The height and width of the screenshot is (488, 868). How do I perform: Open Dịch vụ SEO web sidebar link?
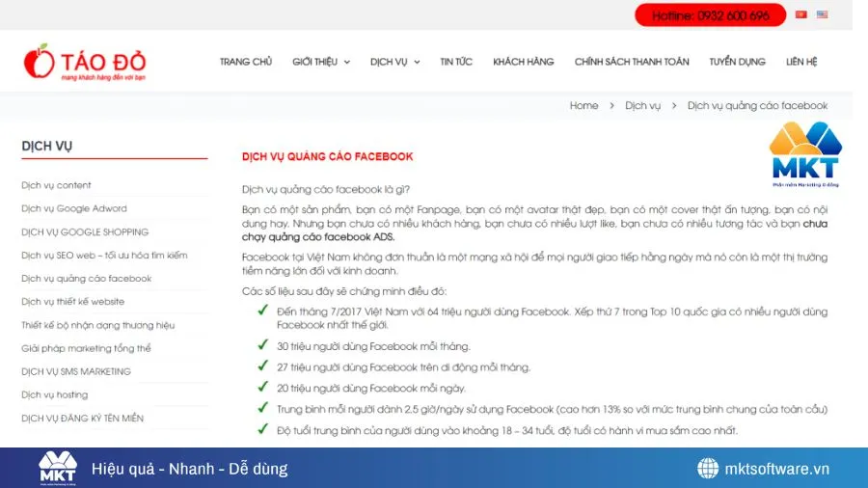104,255
